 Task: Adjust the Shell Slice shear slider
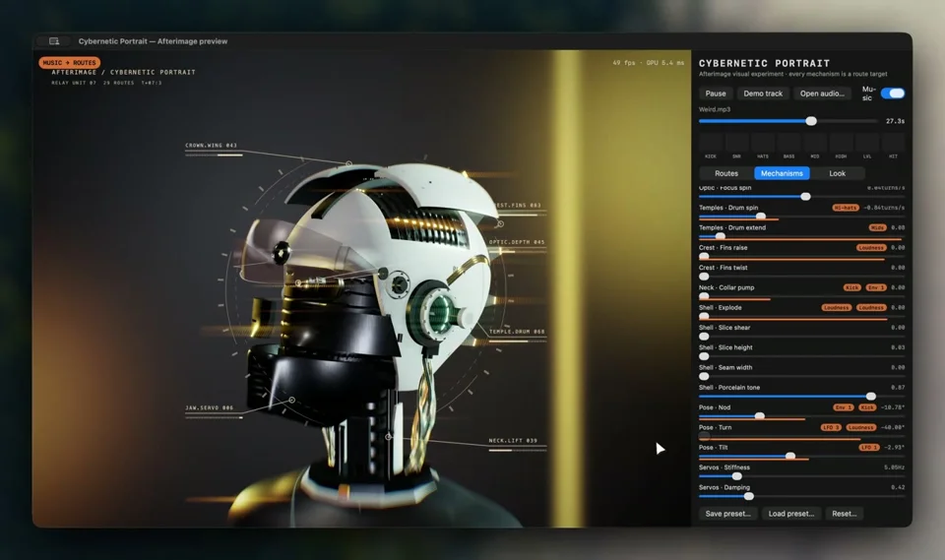click(801, 337)
